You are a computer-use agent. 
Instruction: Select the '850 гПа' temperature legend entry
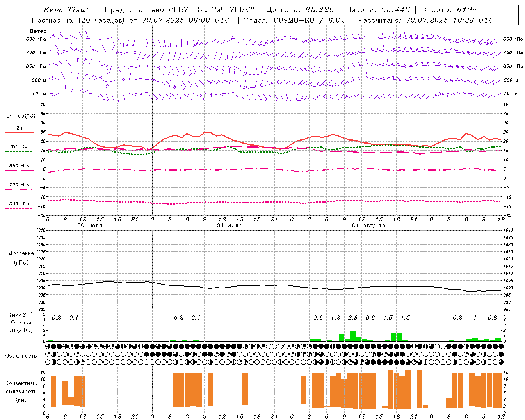[19, 166]
